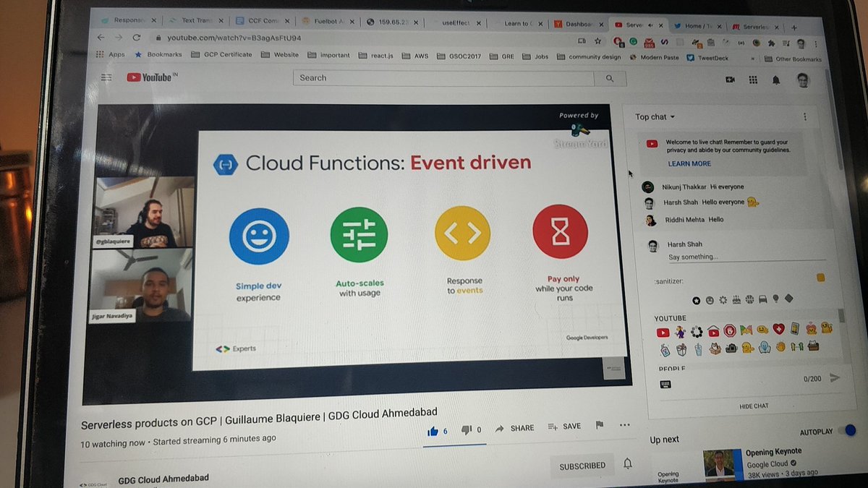868x488 pixels.
Task: Open live chat options three-dot menu
Action: (x=804, y=117)
